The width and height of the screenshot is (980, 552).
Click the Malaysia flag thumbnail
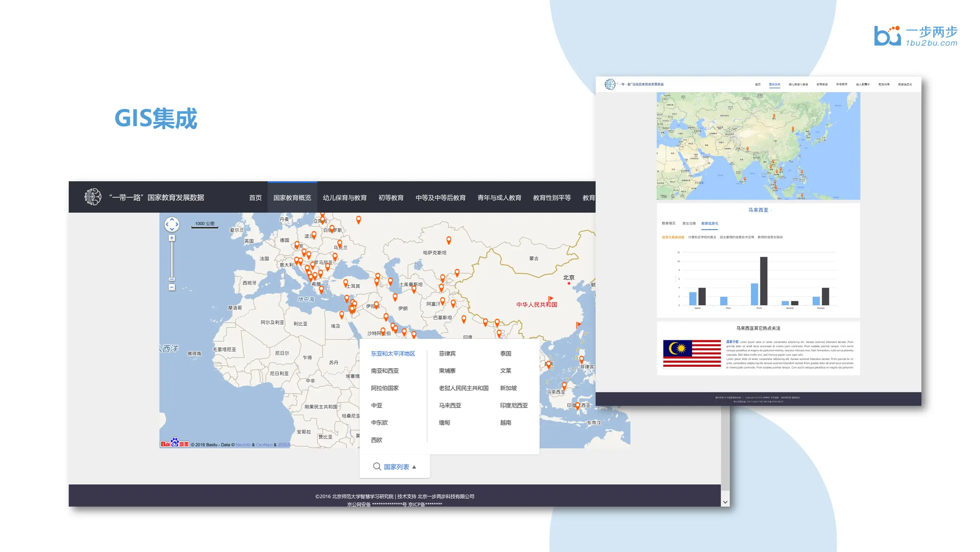692,354
